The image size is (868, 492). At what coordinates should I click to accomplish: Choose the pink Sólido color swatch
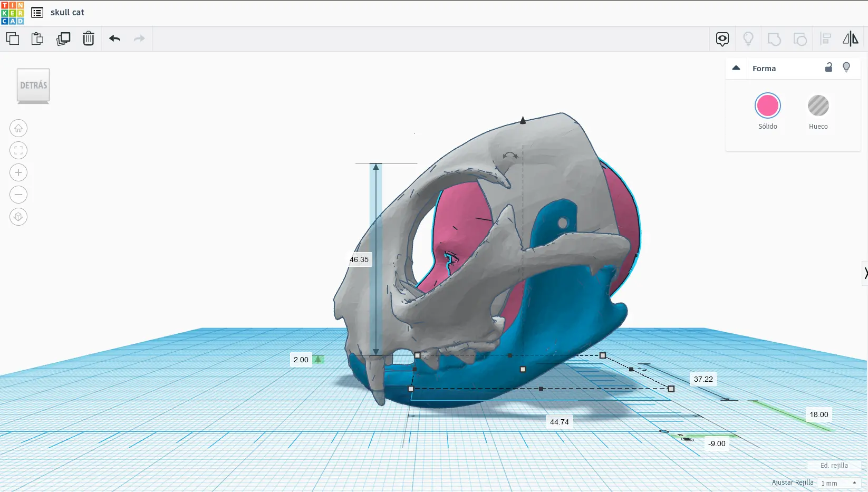coord(767,106)
